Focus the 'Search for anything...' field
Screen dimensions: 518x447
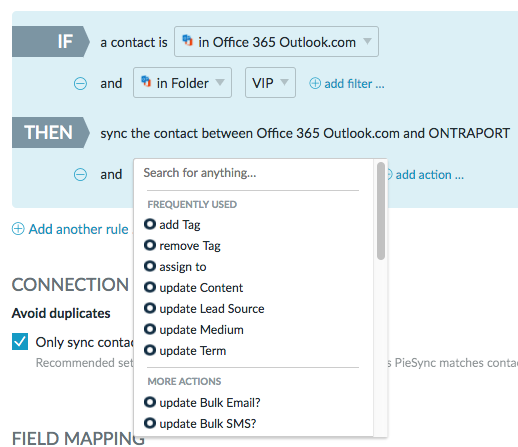click(x=253, y=173)
